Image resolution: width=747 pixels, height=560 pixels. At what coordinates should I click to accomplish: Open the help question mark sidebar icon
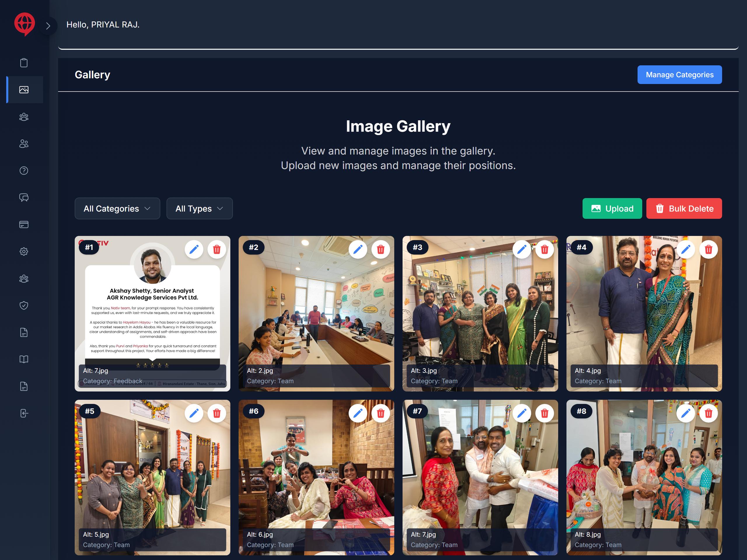[x=24, y=171]
